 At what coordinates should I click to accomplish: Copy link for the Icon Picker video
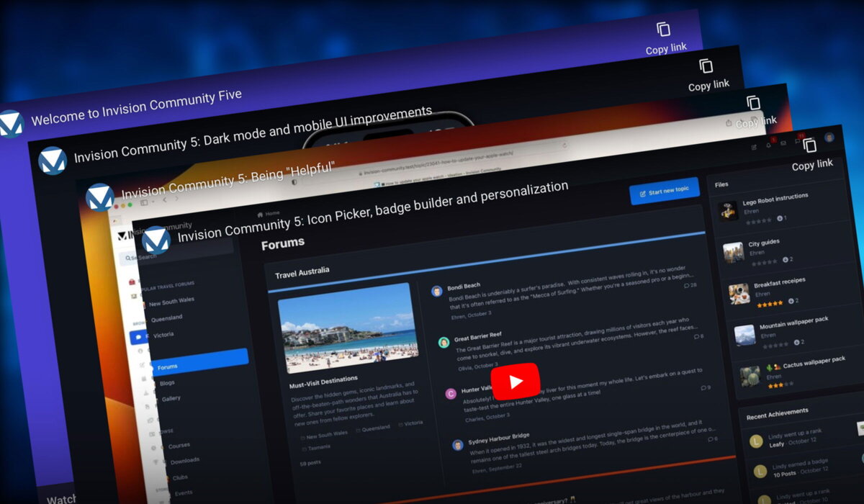[811, 153]
